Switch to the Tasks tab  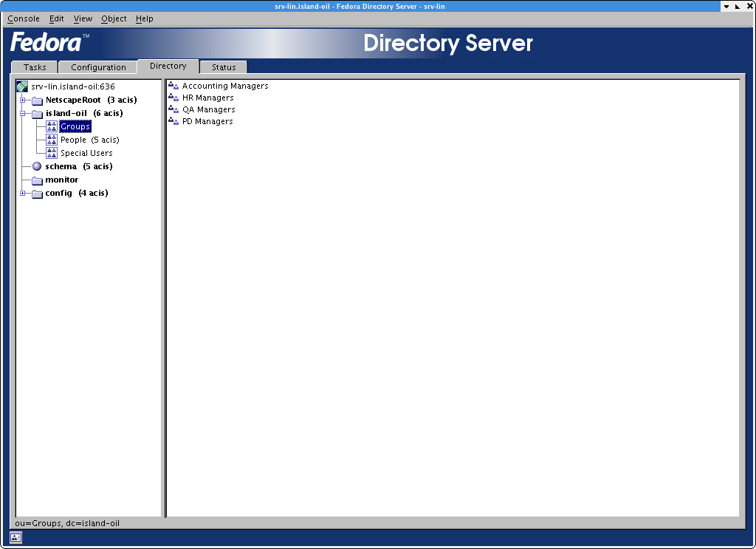pyautogui.click(x=35, y=67)
